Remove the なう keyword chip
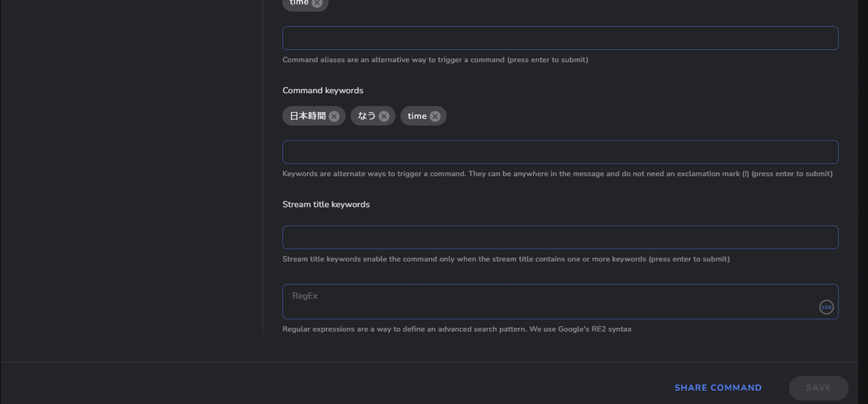The image size is (868, 404). coord(384,116)
